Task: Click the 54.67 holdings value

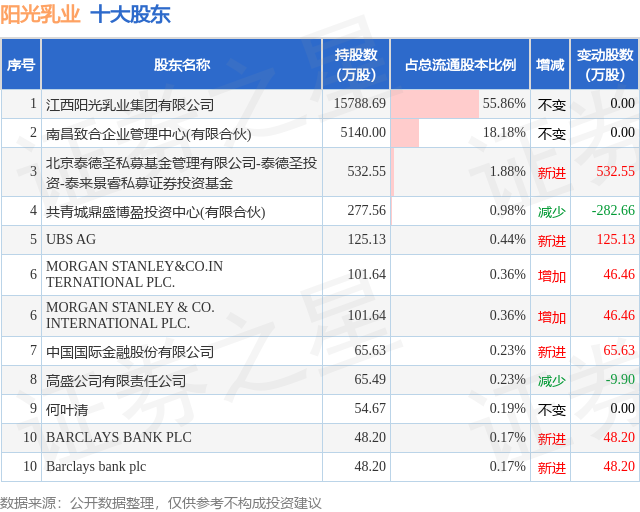Action: (x=369, y=408)
